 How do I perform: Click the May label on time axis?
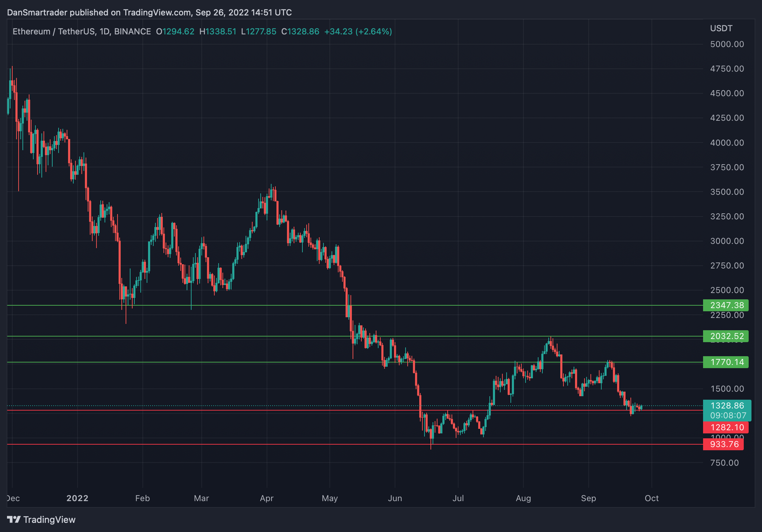coord(330,498)
